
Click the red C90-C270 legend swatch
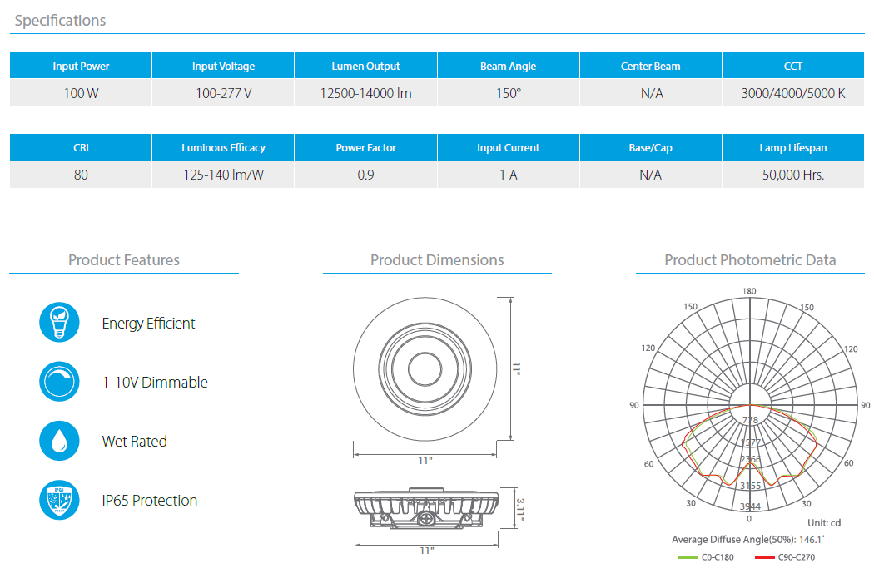(x=765, y=556)
